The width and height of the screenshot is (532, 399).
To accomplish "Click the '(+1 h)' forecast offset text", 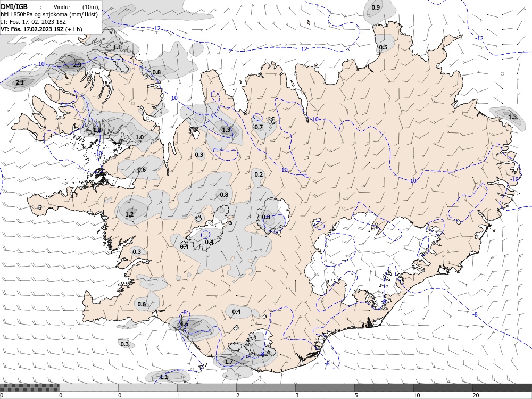I will tap(74, 29).
